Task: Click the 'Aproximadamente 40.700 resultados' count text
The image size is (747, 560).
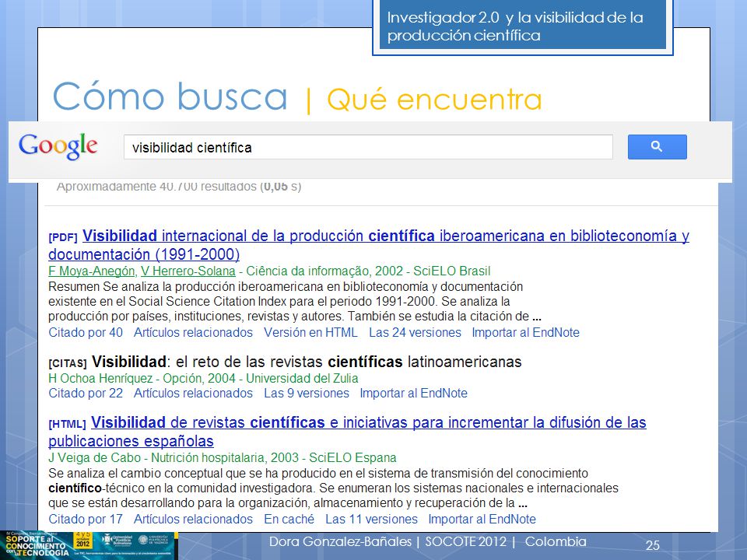Action: click(x=179, y=187)
